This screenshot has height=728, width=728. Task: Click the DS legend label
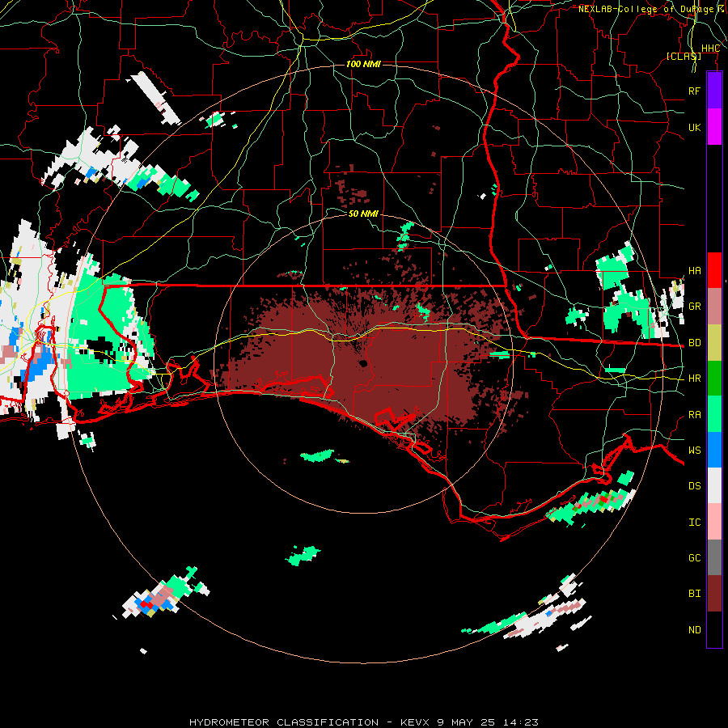694,486
